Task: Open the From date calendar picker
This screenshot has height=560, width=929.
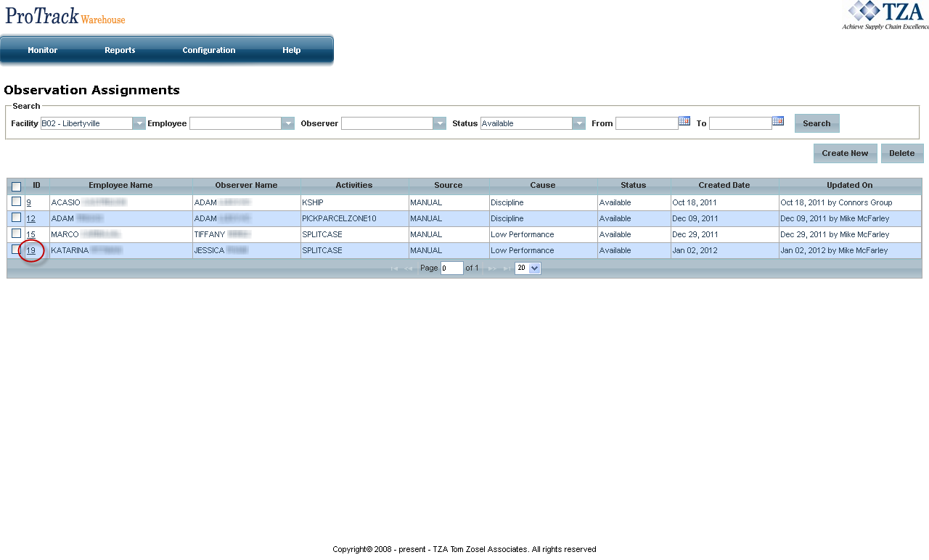Action: click(x=684, y=121)
